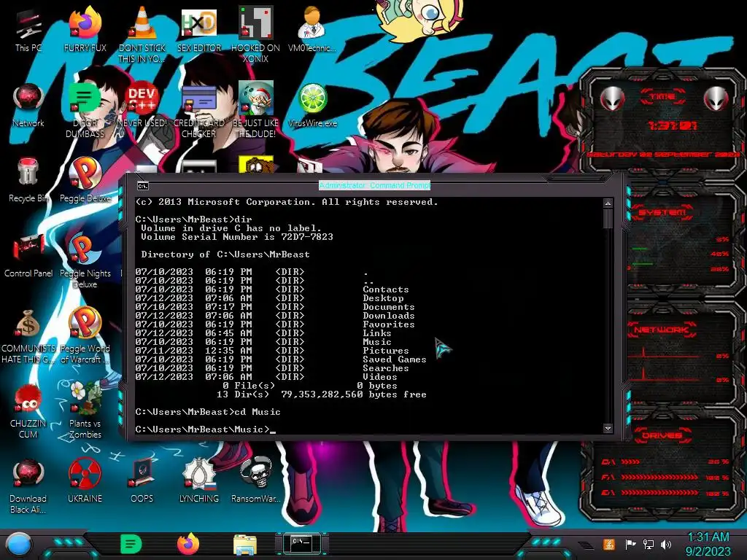Open the VirusWire.exe lime icon
The height and width of the screenshot is (560, 747).
312,106
